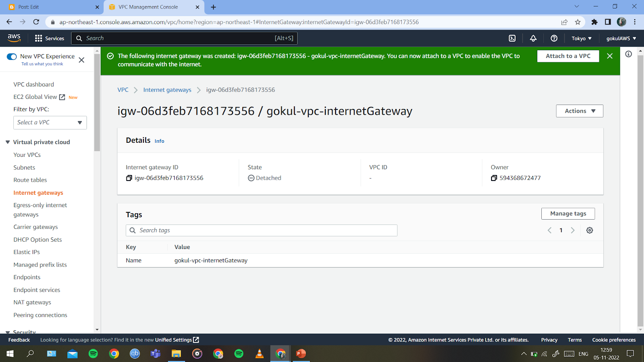Open the info panel circle icon
The image size is (644, 362).
click(x=628, y=54)
